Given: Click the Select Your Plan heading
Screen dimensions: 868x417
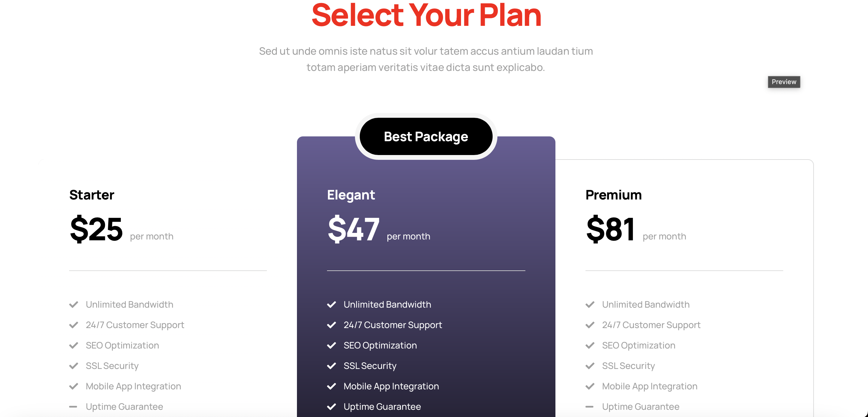Looking at the screenshot, I should [x=426, y=14].
